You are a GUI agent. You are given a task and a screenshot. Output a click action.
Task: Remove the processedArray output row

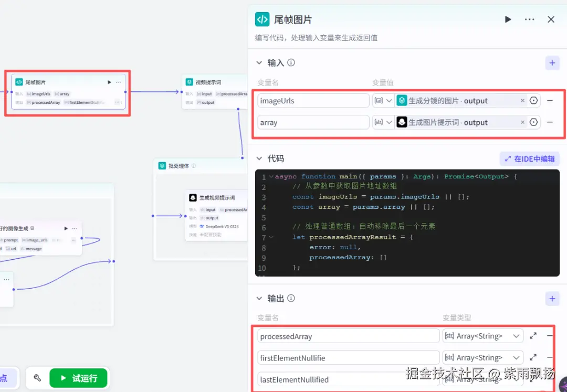click(x=550, y=336)
